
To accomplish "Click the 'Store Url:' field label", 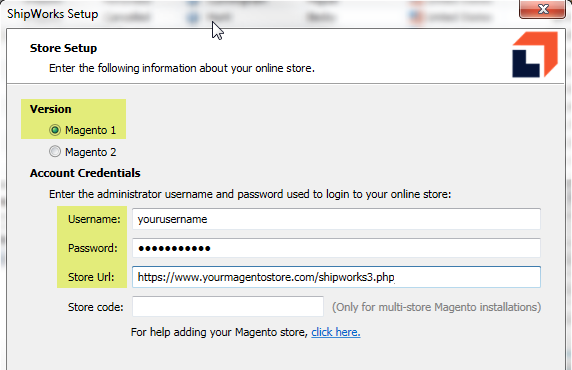I will coord(91,277).
